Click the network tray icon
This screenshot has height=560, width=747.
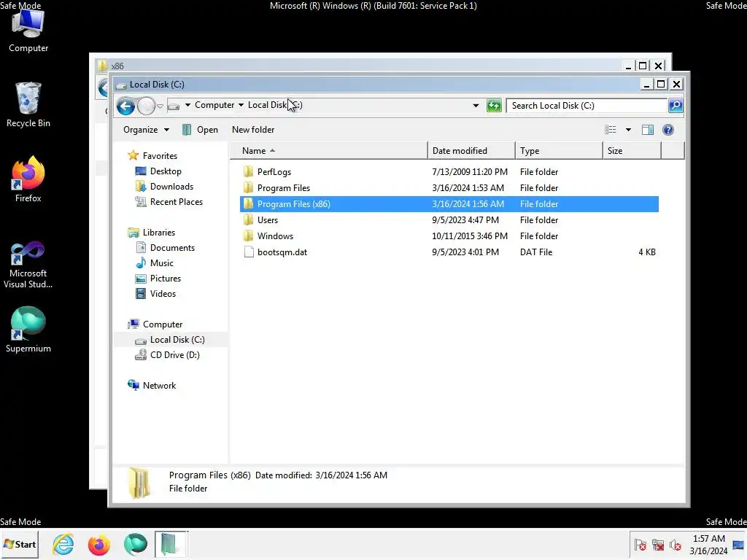tap(658, 545)
